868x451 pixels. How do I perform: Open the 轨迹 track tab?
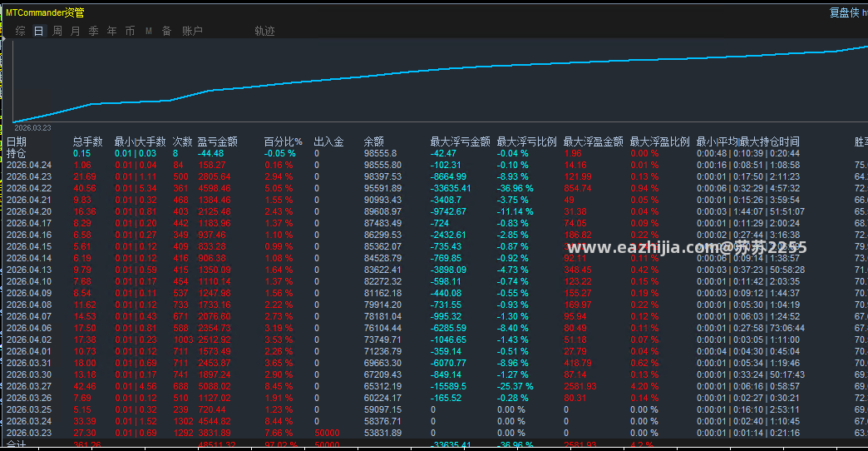pyautogui.click(x=264, y=31)
